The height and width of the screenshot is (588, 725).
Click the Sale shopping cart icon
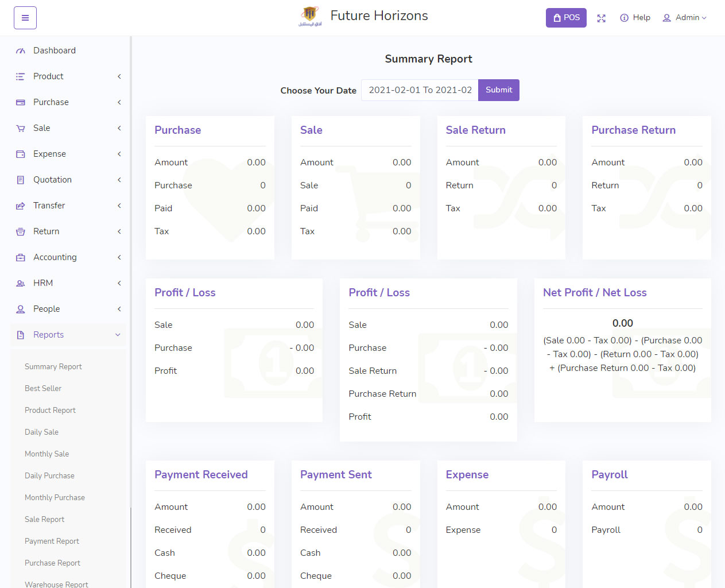pyautogui.click(x=21, y=128)
